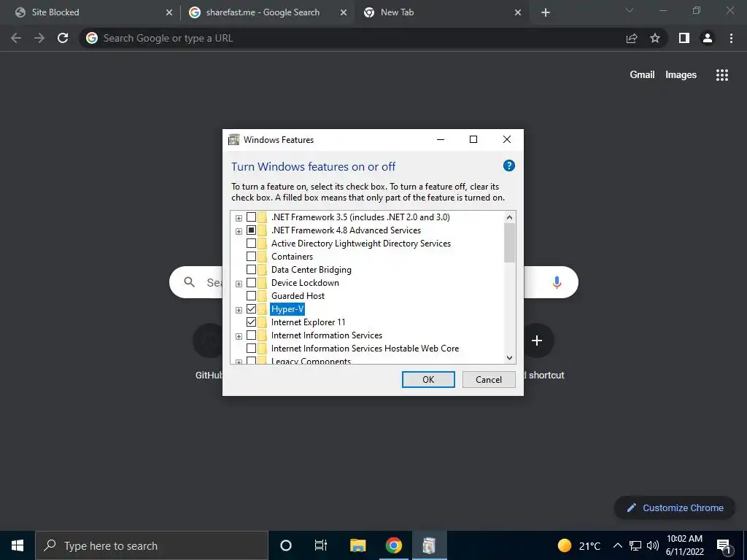
Task: Click the feature list scroll up arrow
Action: 509,217
